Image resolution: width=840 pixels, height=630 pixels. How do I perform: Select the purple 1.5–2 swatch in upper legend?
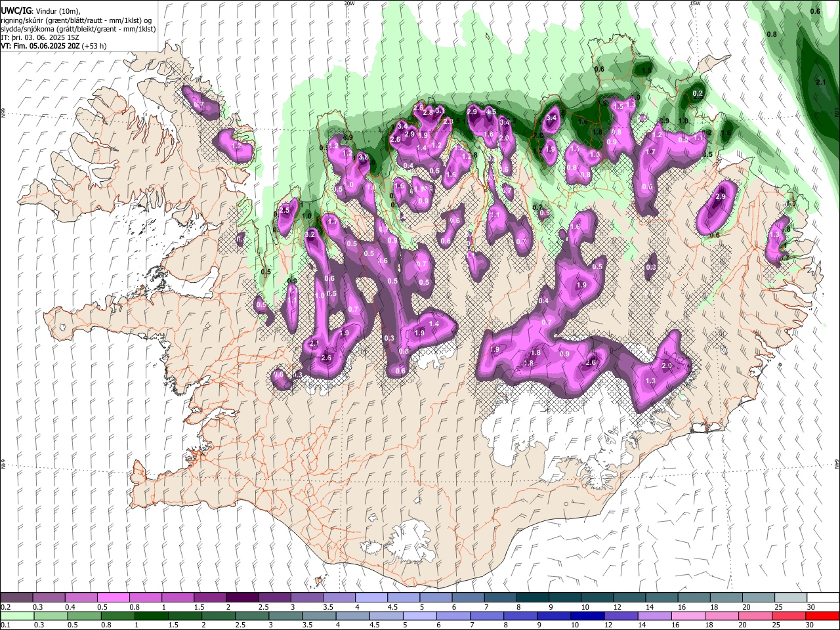pyautogui.click(x=210, y=597)
